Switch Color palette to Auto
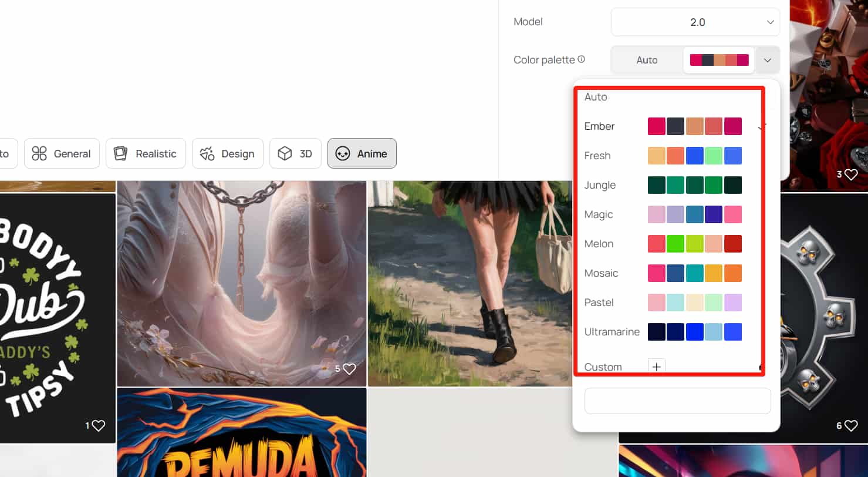This screenshot has height=477, width=868. tap(647, 60)
